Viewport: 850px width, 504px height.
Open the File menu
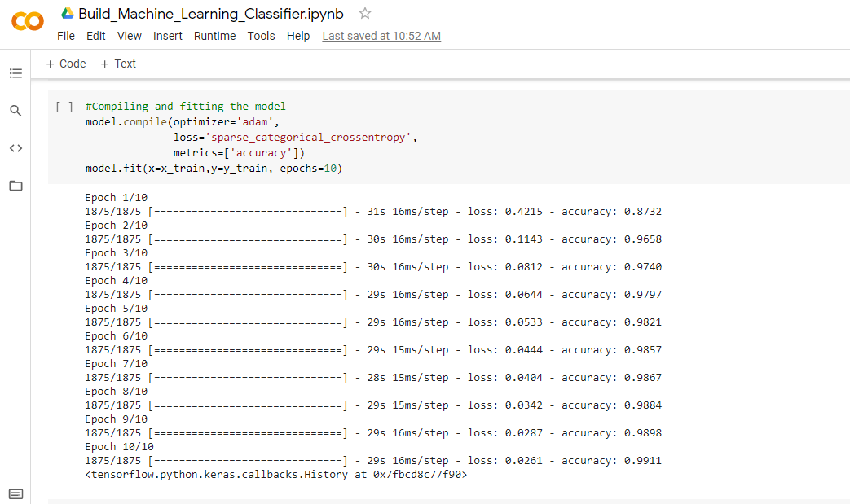coord(66,36)
